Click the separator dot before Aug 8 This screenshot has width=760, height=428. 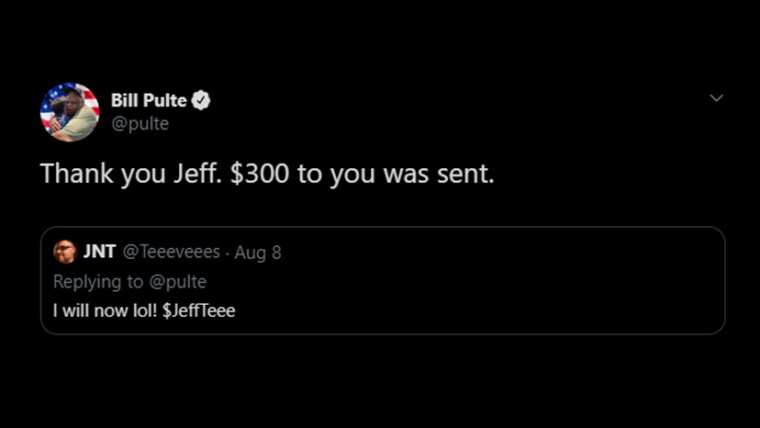point(227,252)
